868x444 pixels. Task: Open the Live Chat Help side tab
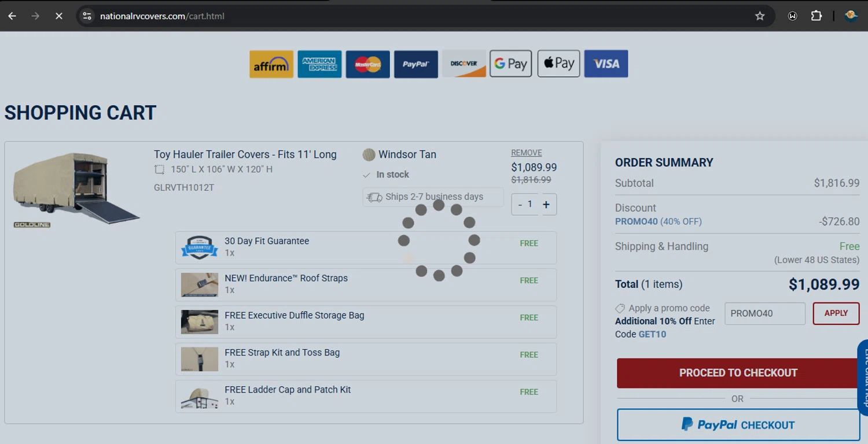click(x=863, y=378)
